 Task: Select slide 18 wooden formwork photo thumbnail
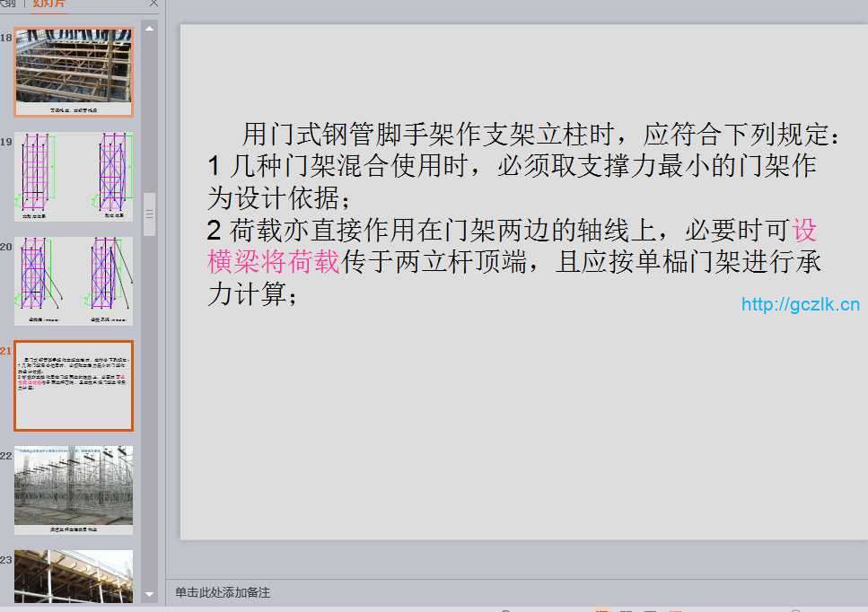tap(74, 72)
